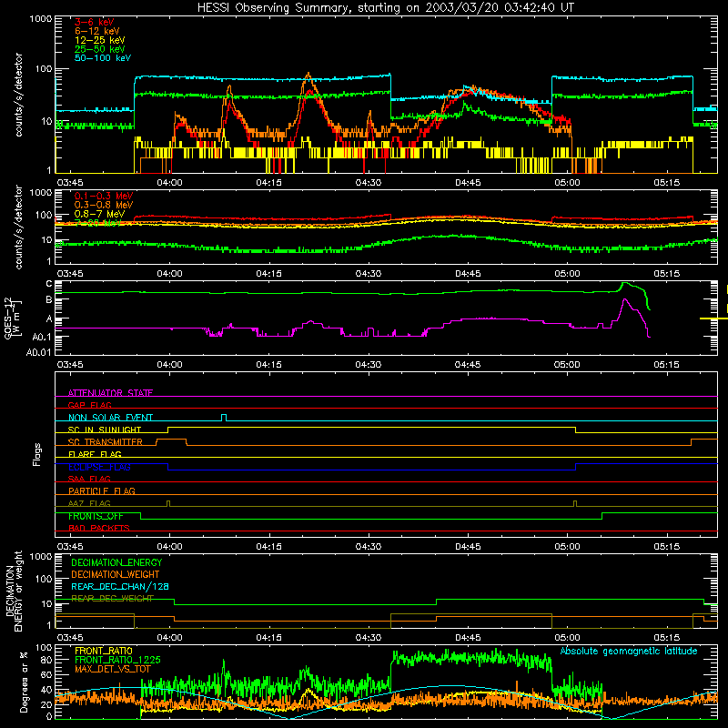Viewport: 728px width, 728px height.
Task: Click the vertical Flags axis title
Action: (37, 455)
